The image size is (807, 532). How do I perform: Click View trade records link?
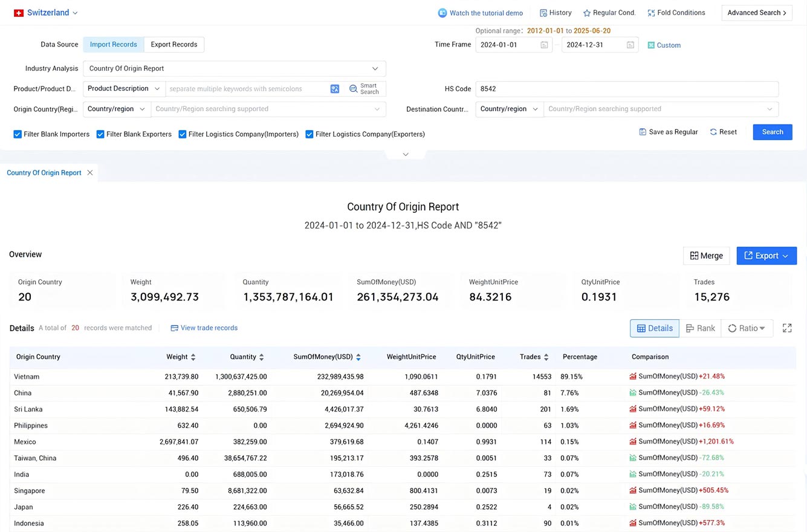(204, 328)
